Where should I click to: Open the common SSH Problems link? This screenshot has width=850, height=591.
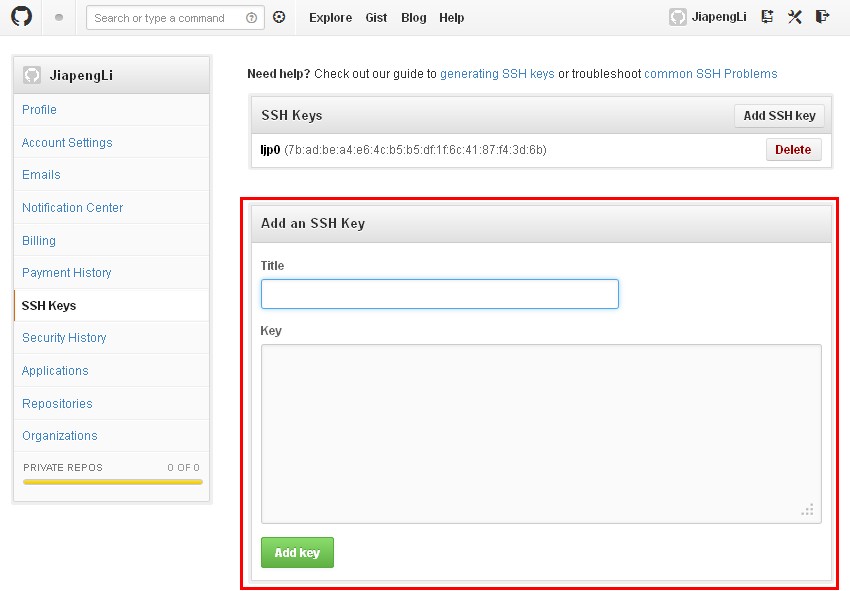(712, 73)
